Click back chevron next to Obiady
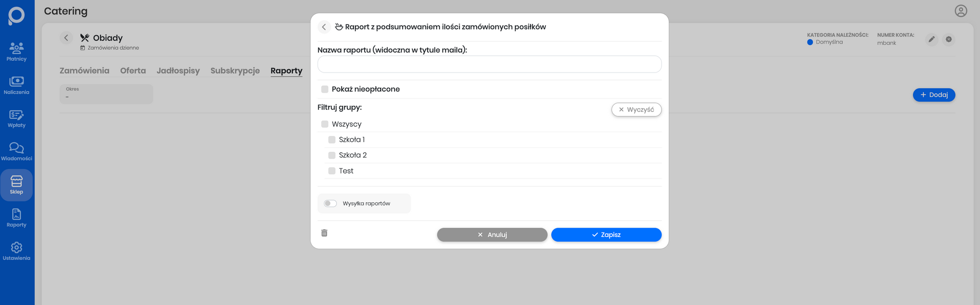 [66, 38]
